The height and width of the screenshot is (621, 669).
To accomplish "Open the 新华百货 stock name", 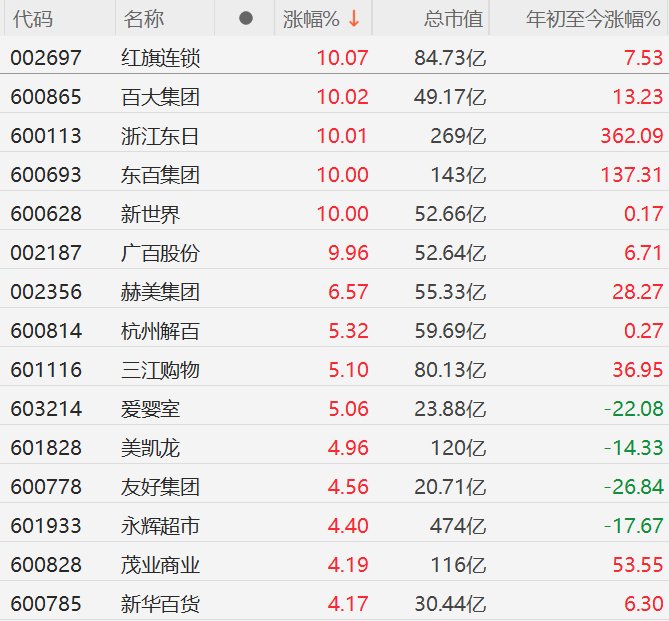I will [x=160, y=604].
